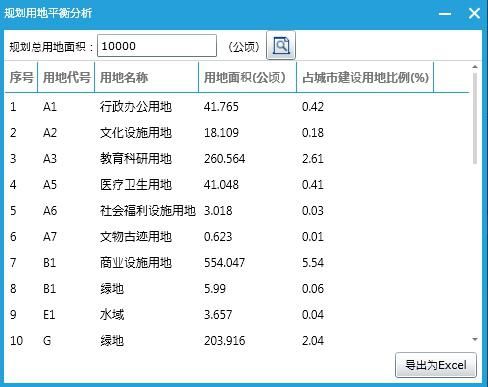The height and width of the screenshot is (387, 488).
Task: Sort by the 用地面积(公顷) column header
Action: [247, 77]
